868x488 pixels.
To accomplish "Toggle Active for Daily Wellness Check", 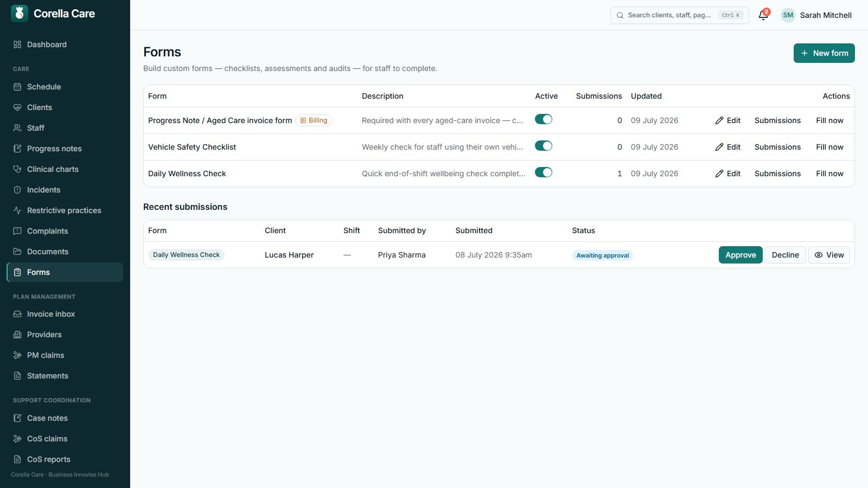I will (x=544, y=172).
